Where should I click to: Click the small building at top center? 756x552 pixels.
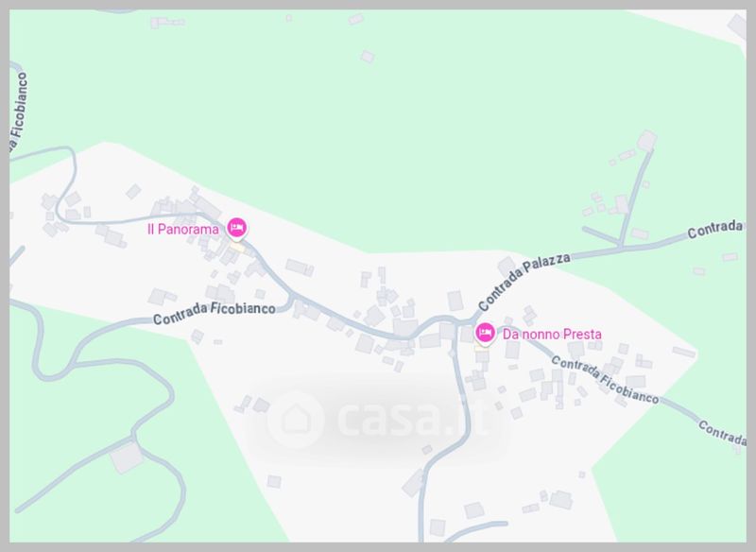tap(368, 57)
